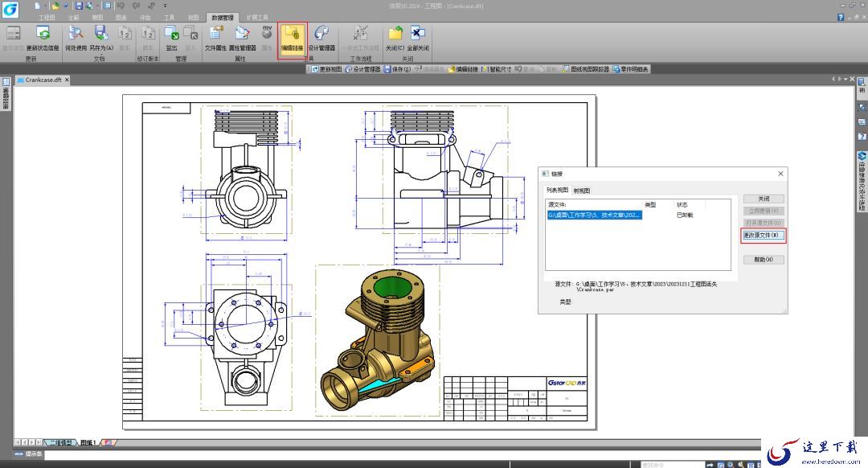The image size is (868, 468).
Task: Click the 更改源文件(N)... button
Action: coord(764,236)
